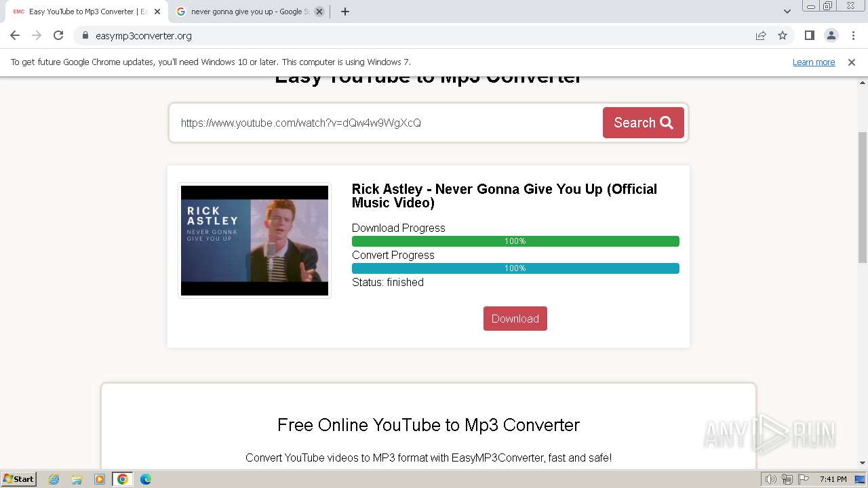Open Windows Media Player from the taskbar

click(100, 479)
